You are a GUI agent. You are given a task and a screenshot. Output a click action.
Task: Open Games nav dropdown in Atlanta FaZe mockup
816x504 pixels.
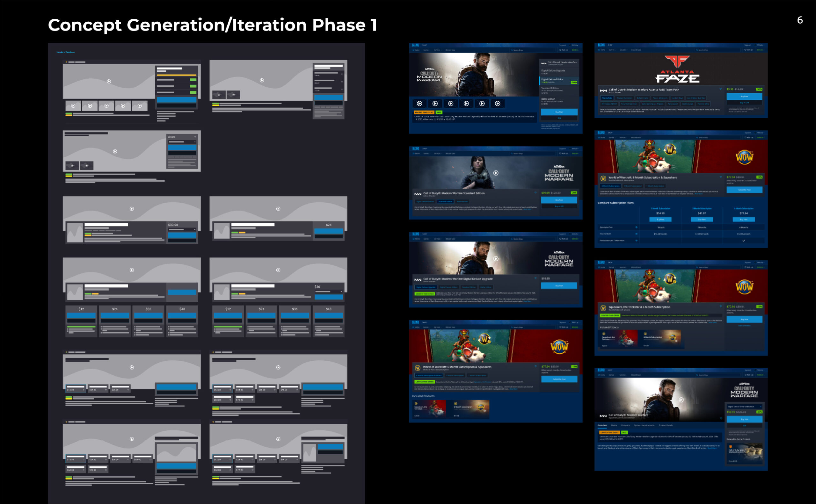[x=612, y=50]
